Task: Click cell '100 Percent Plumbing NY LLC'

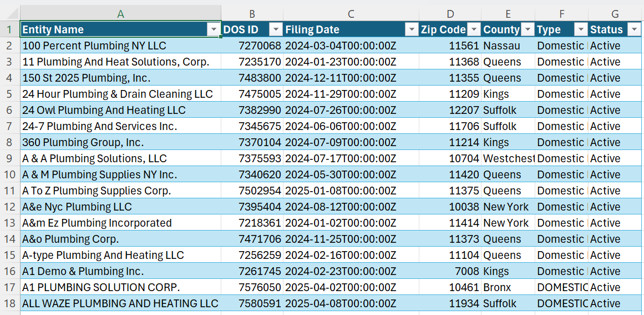Action: (x=120, y=46)
